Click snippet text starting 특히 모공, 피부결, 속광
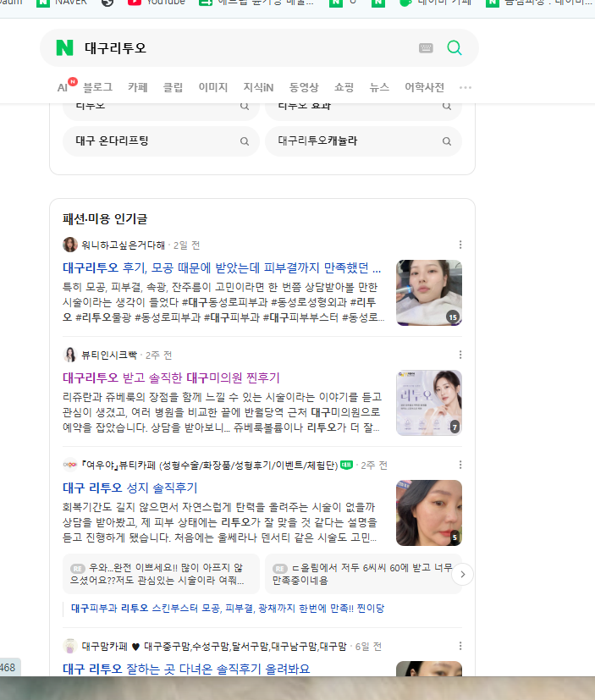This screenshot has height=700, width=595. pos(223,302)
